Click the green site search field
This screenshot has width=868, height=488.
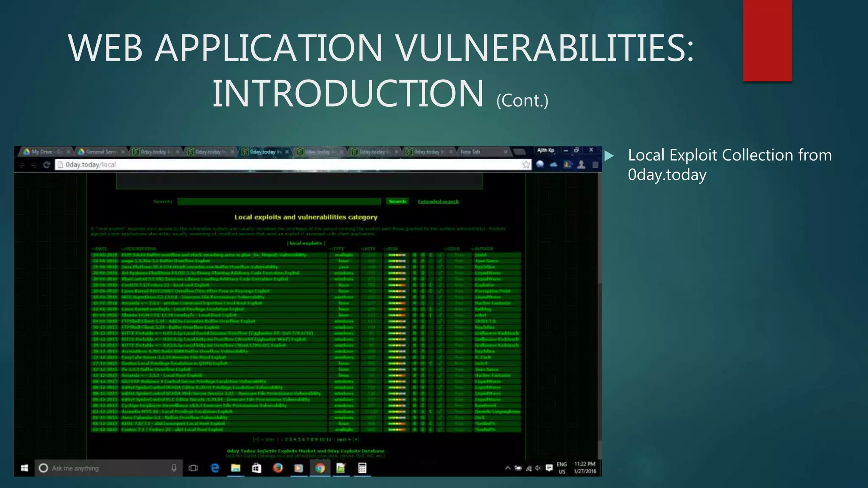(279, 202)
